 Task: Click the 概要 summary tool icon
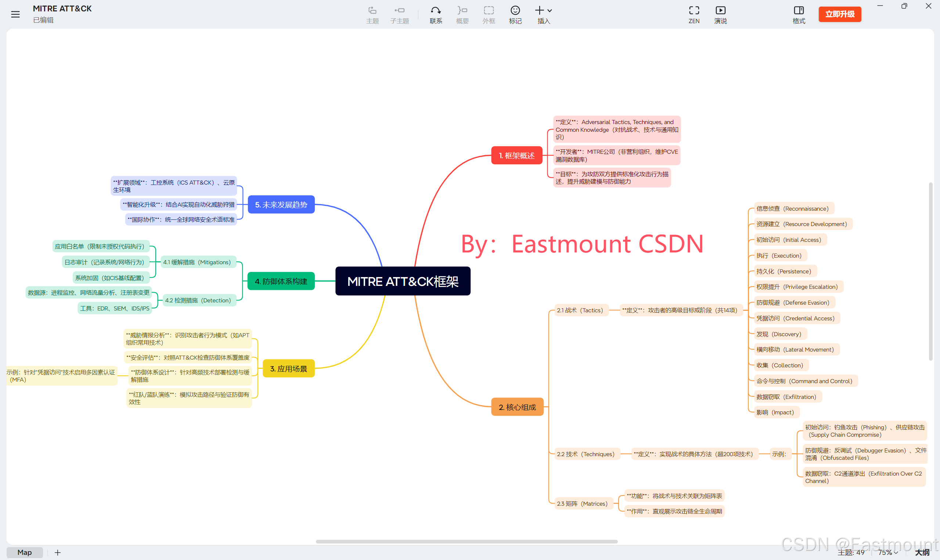point(462,11)
